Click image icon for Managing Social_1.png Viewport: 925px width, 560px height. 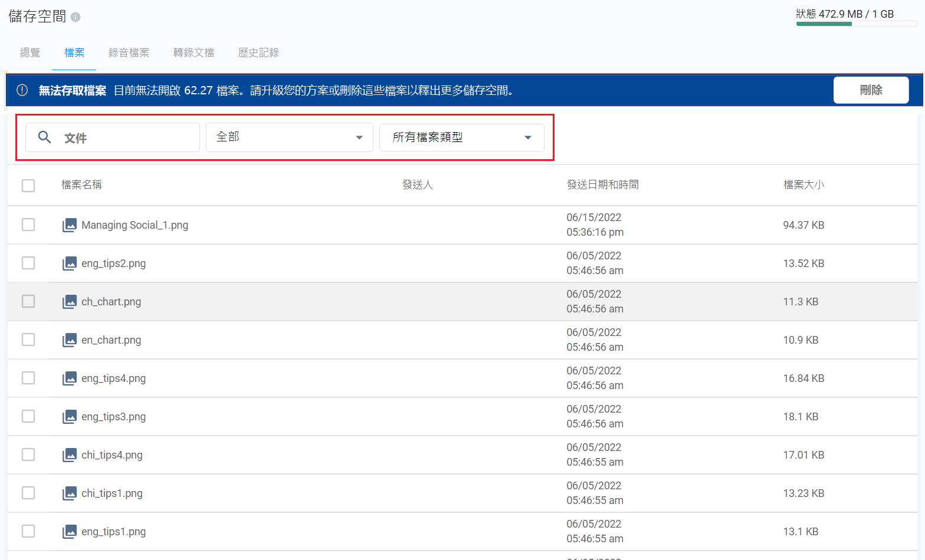click(70, 225)
